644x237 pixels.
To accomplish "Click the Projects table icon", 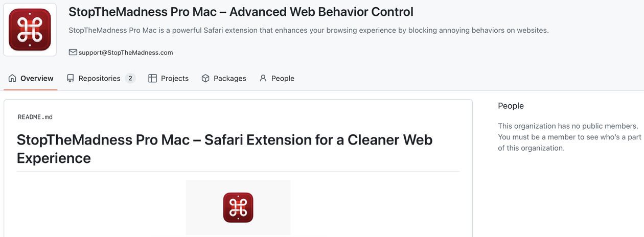I will (152, 78).
